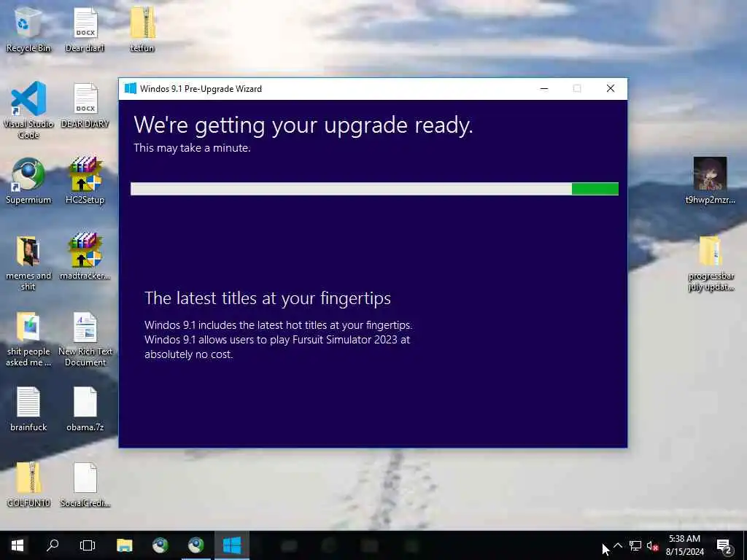Switch to second Supermium taskbar icon
This screenshot has width=747, height=560.
click(196, 545)
